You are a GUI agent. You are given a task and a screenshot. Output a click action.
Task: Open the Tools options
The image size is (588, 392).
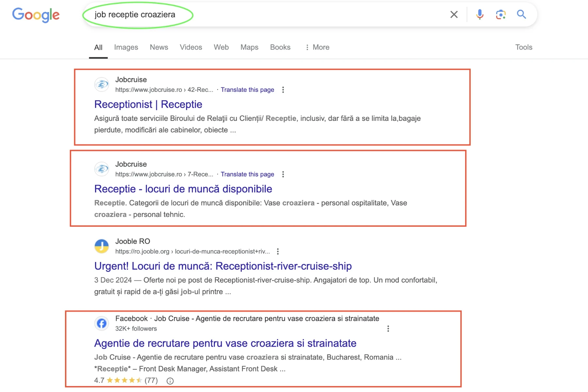(524, 47)
